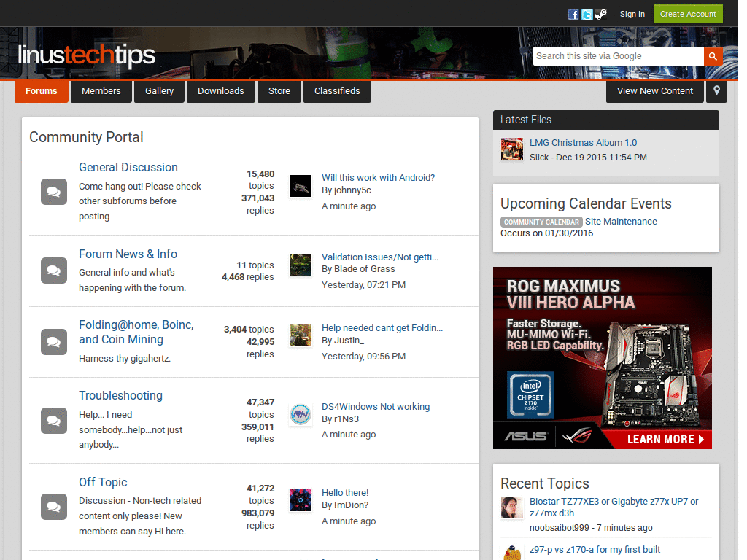This screenshot has width=747, height=560.
Task: Click 'Harness thy gigahertz.' description
Action: [x=125, y=359]
